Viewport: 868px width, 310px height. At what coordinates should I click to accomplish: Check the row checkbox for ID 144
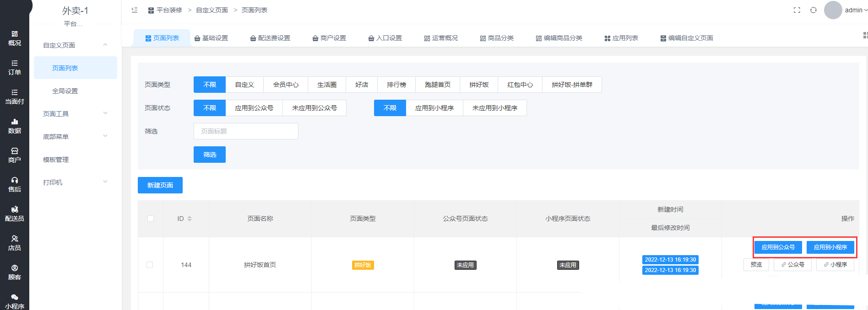150,265
